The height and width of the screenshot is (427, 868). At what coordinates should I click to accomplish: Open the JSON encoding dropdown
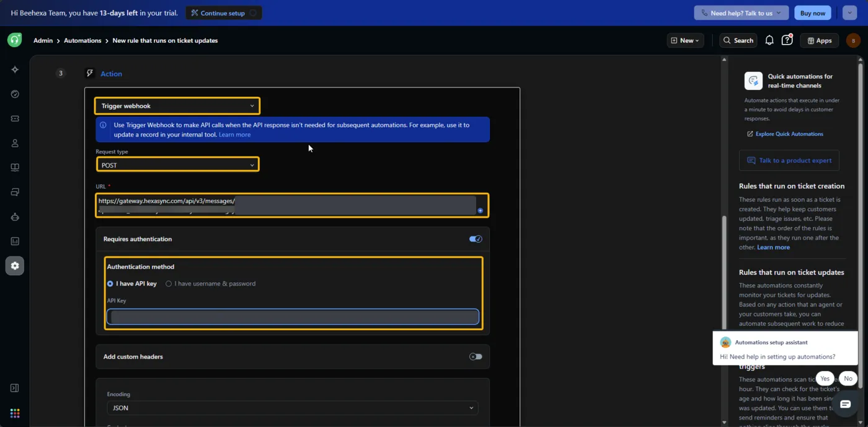click(293, 408)
